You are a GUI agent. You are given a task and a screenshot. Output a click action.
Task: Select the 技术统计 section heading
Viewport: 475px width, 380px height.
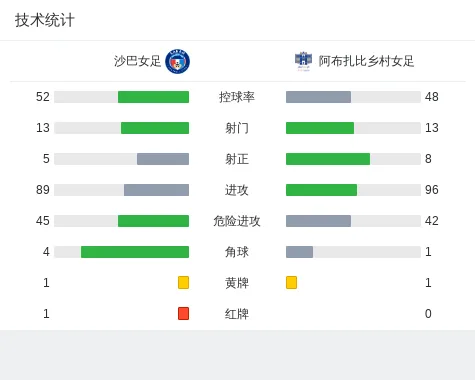[45, 20]
